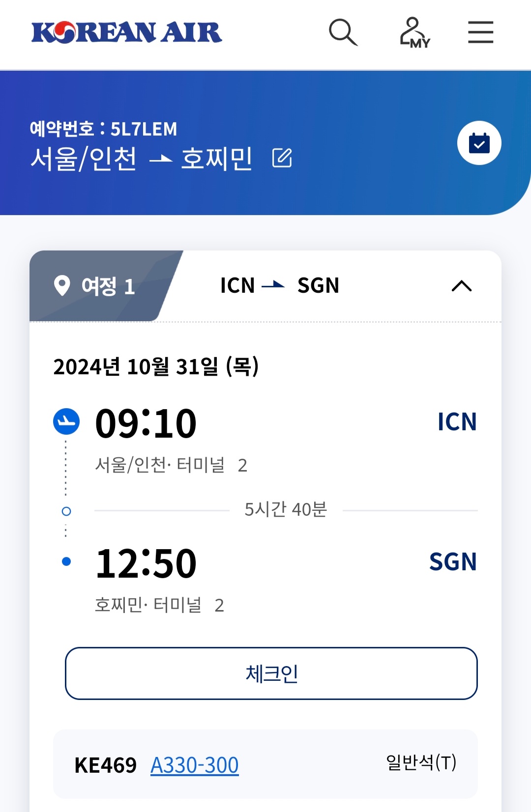Tap the calendar check icon
531x812 pixels.
pos(479,143)
